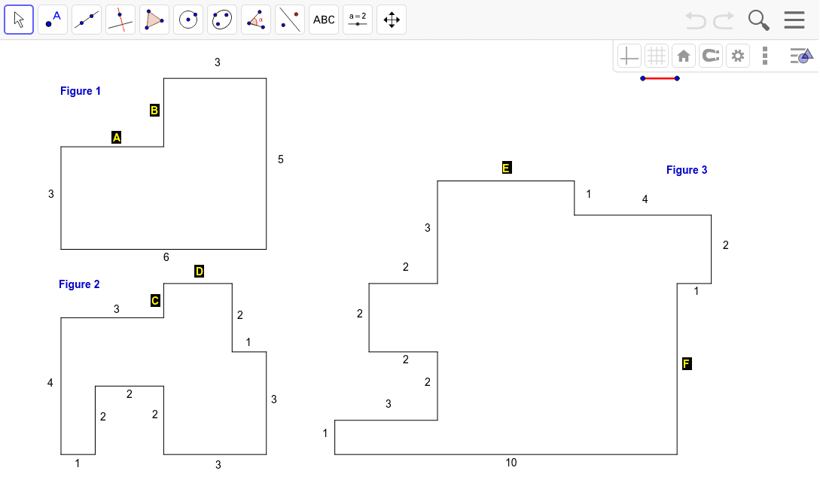
Task: Select the Point tool
Action: 53,20
